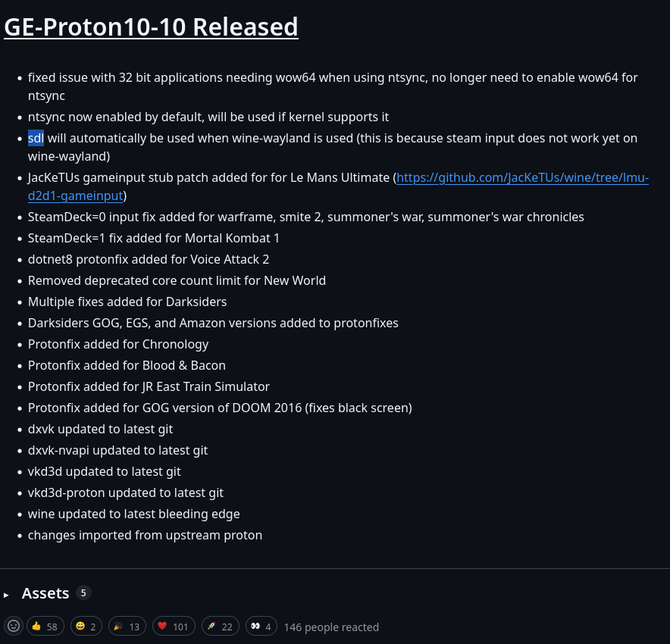Toggle the laughing face reaction

pos(86,627)
